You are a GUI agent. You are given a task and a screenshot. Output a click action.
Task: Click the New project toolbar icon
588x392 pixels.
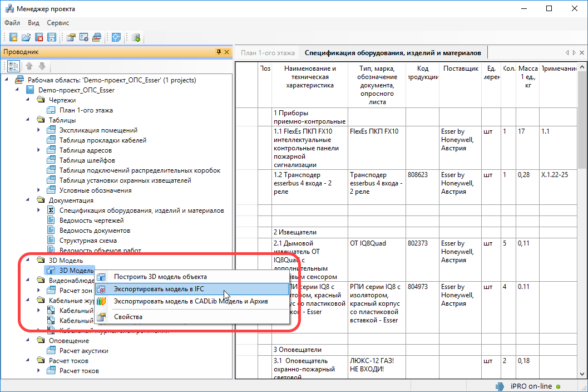[13, 37]
